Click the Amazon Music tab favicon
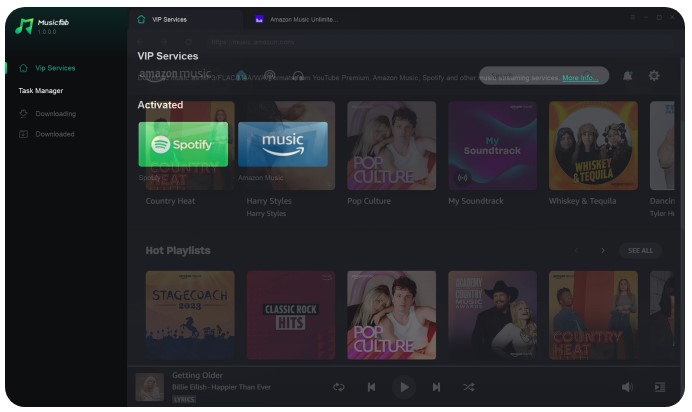692x412 pixels. pyautogui.click(x=260, y=19)
